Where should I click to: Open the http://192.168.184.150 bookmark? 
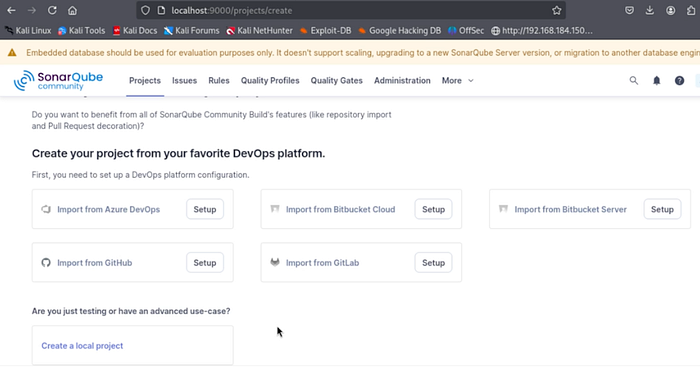[x=542, y=30]
